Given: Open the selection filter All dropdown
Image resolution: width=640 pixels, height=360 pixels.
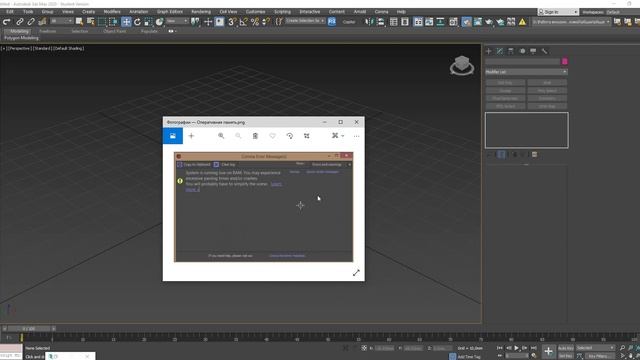Looking at the screenshot, I should tap(61, 21).
